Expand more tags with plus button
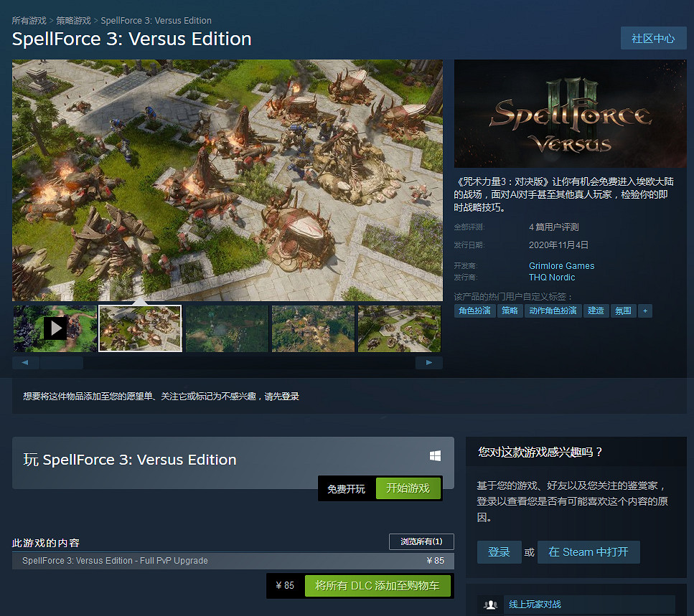This screenshot has width=694, height=616. [x=644, y=311]
